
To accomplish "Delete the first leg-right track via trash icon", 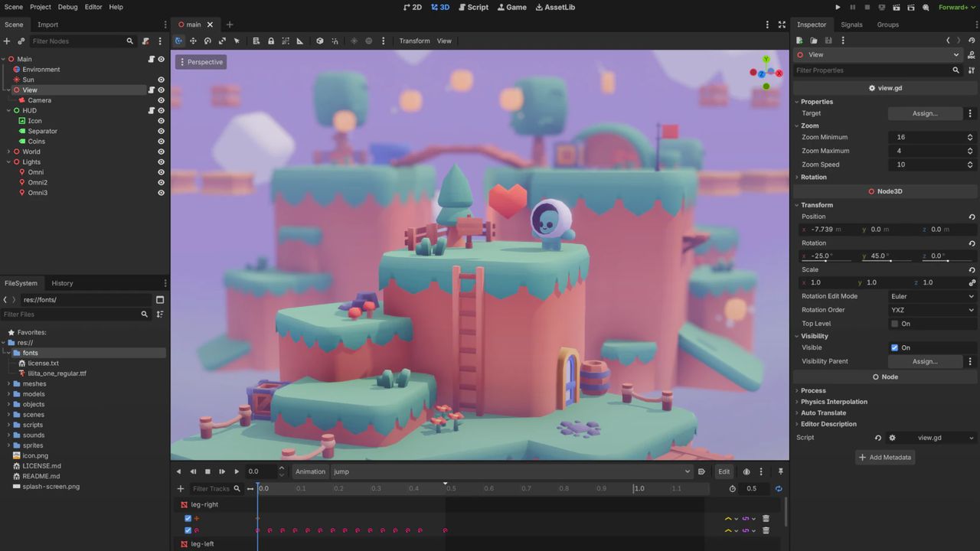I will tap(766, 519).
